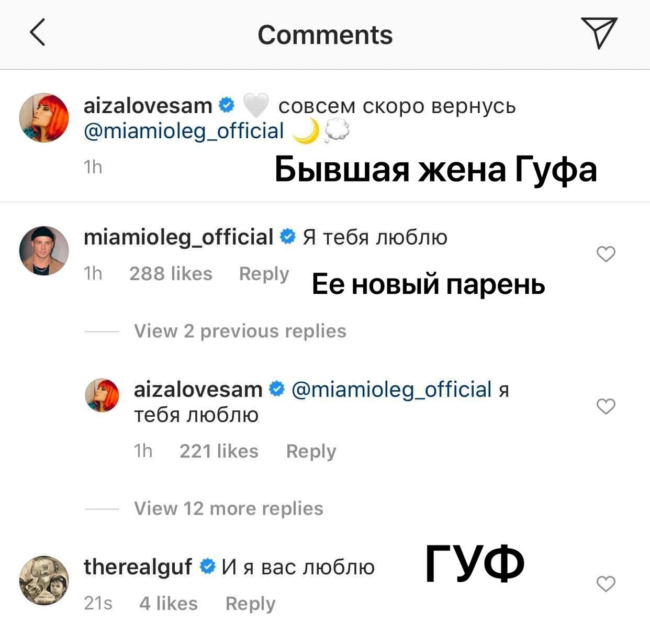The image size is (650, 644).
Task: Like miamioleg_official's comment with the heart
Action: tap(606, 254)
